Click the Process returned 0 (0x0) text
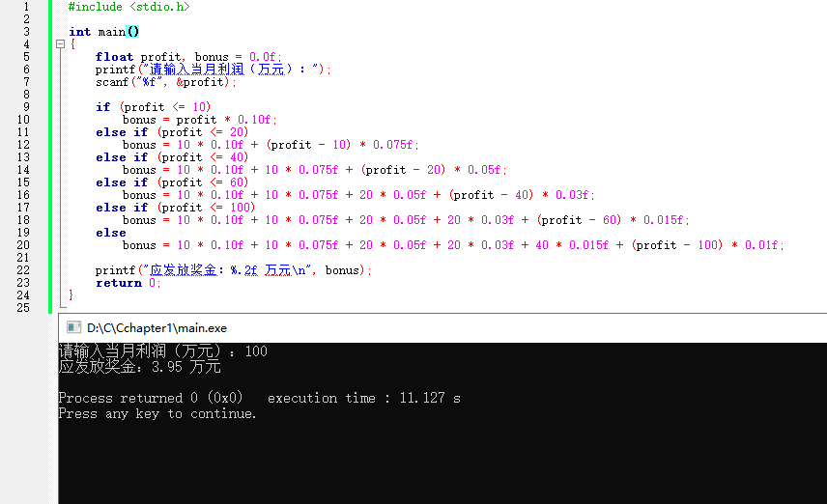The width and height of the screenshot is (827, 504). [151, 398]
